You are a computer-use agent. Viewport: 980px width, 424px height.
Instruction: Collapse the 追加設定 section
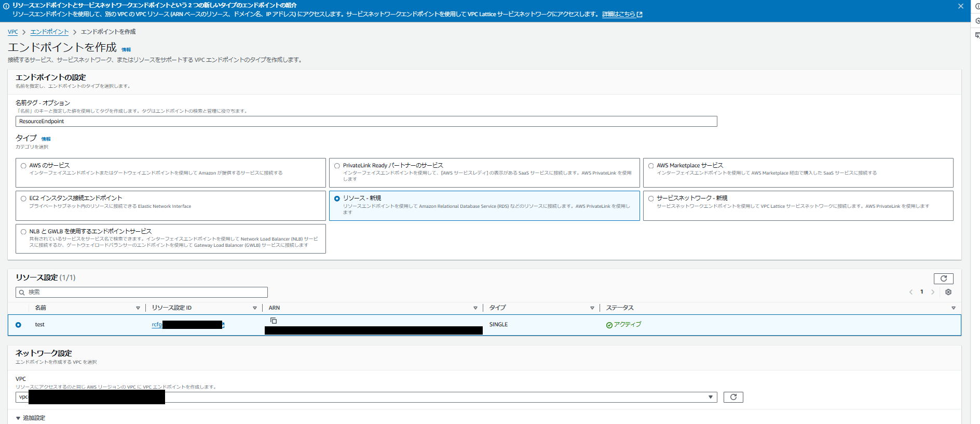click(x=30, y=418)
